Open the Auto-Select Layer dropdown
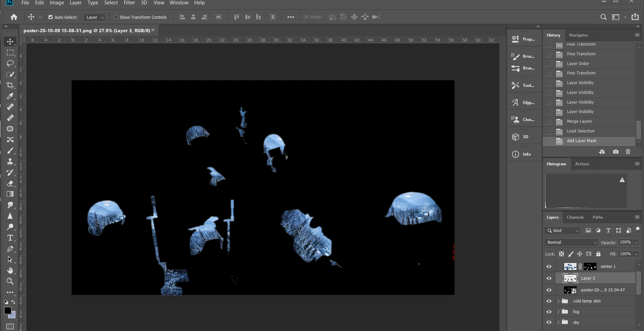The image size is (644, 331). coord(95,17)
